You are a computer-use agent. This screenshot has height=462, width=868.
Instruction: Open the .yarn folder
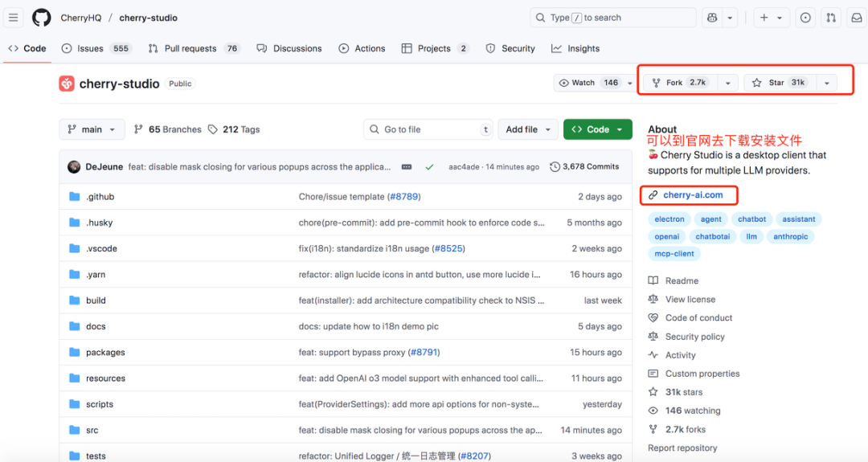95,275
